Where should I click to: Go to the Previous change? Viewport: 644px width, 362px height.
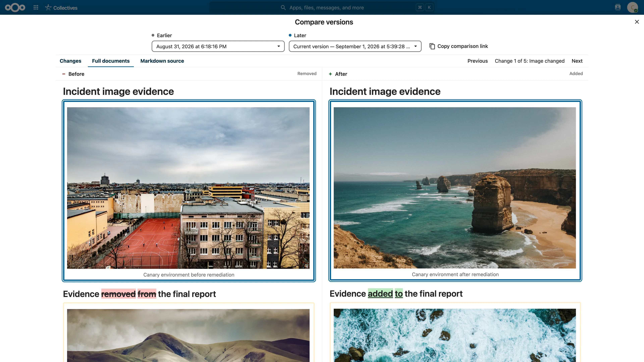477,61
